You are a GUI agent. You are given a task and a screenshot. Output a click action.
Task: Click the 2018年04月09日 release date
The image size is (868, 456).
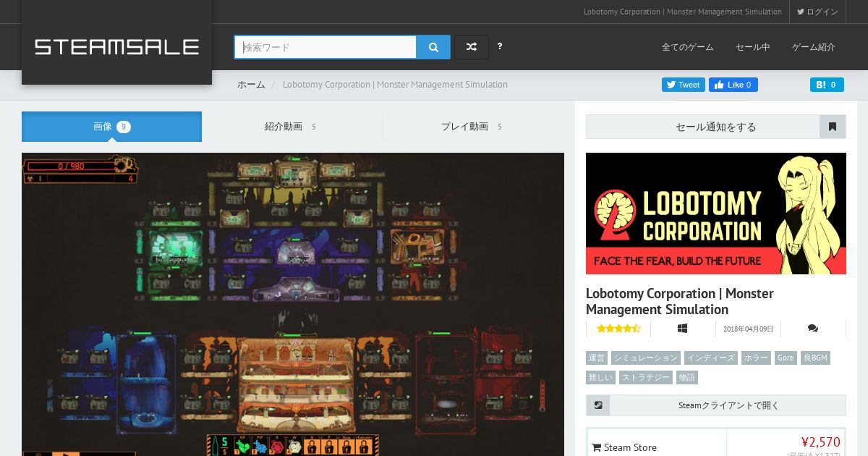coord(748,329)
